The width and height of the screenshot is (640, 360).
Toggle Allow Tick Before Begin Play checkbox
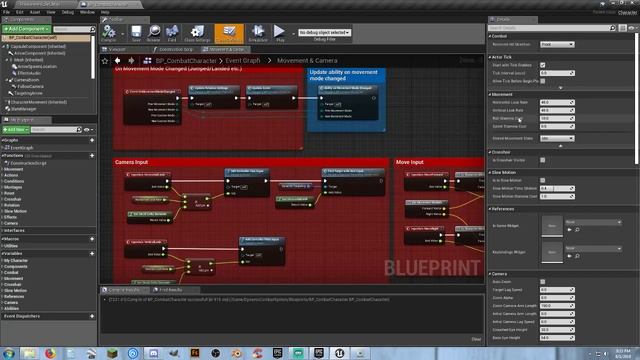[542, 81]
